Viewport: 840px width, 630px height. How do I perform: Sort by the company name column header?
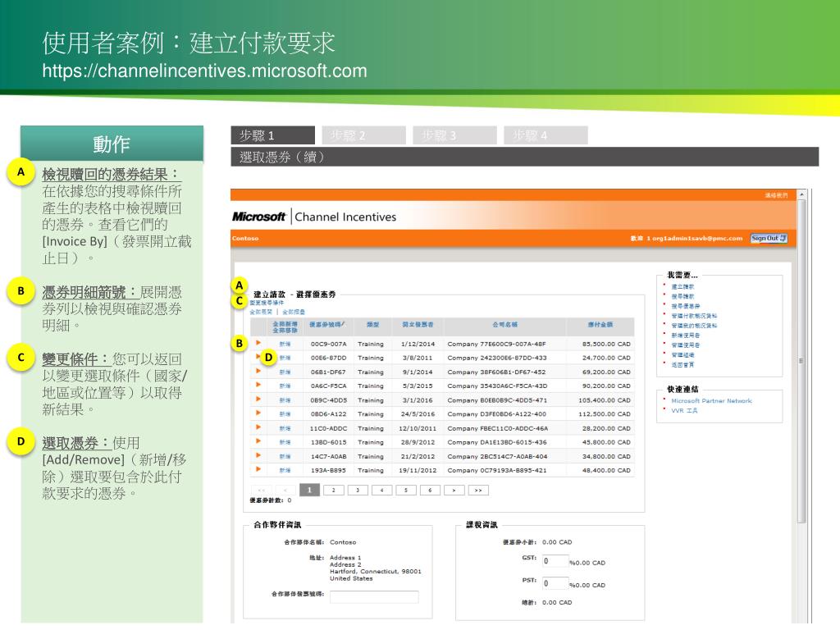(504, 325)
